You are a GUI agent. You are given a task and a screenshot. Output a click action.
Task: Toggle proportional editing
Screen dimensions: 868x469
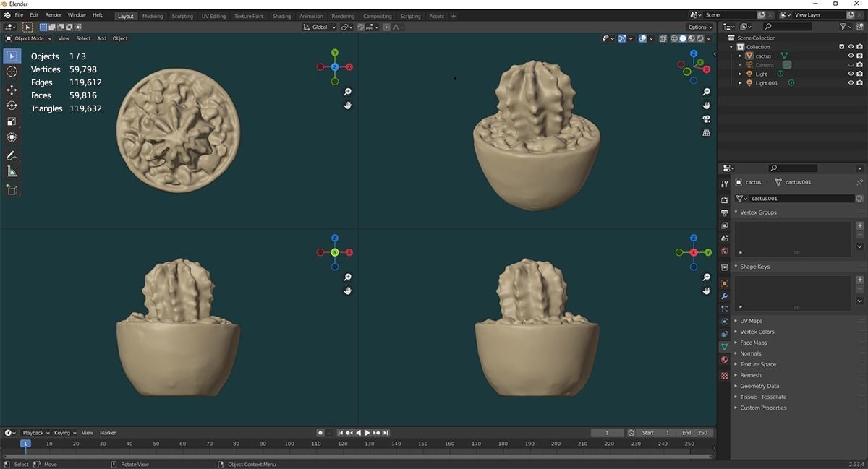[386, 27]
